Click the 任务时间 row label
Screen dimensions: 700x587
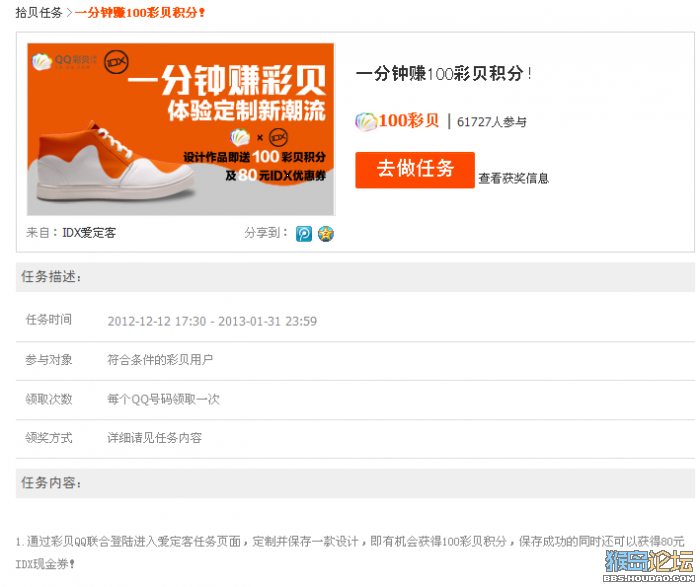[x=49, y=320]
